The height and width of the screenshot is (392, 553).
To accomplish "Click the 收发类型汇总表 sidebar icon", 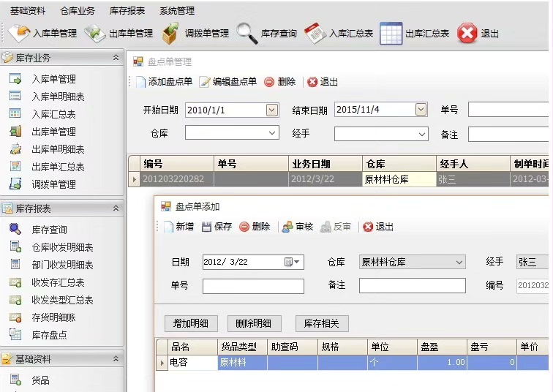I will [x=15, y=299].
